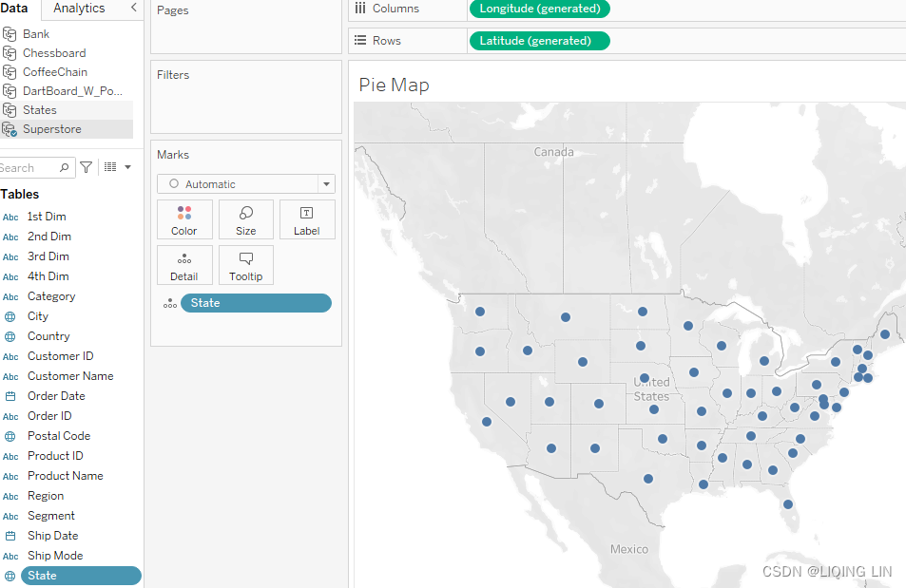The height and width of the screenshot is (588, 906).
Task: Click the Latitude (generated) pill
Action: (540, 41)
